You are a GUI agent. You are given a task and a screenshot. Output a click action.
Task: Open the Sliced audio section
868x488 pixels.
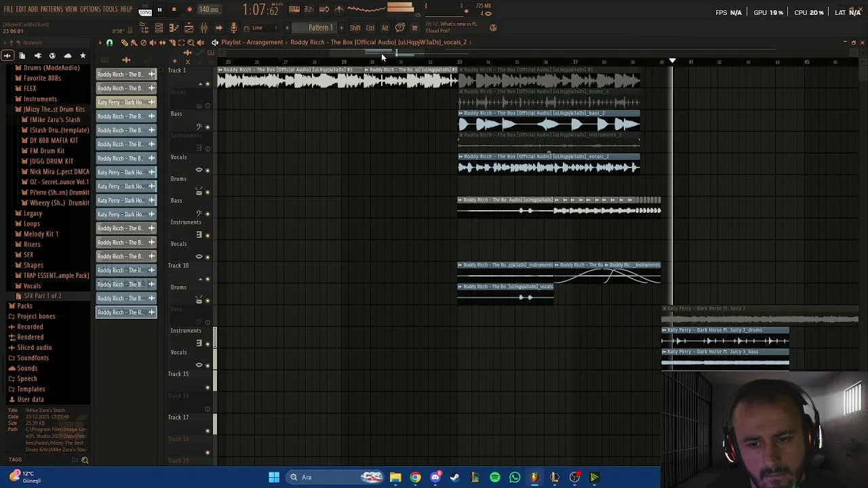pyautogui.click(x=34, y=348)
